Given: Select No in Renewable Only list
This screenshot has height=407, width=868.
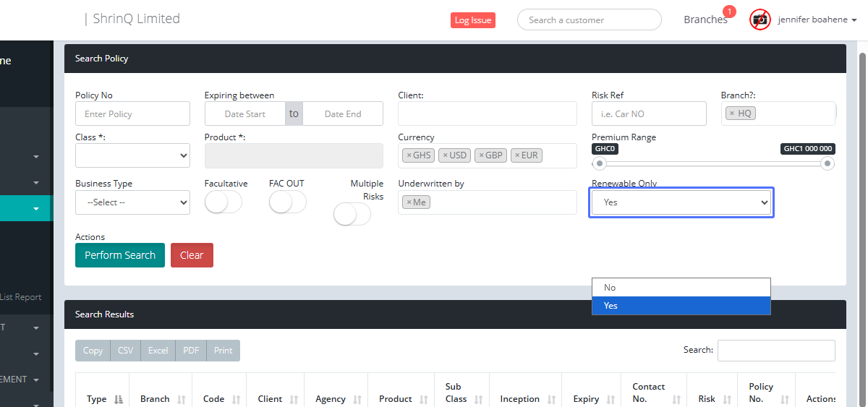Looking at the screenshot, I should [681, 288].
